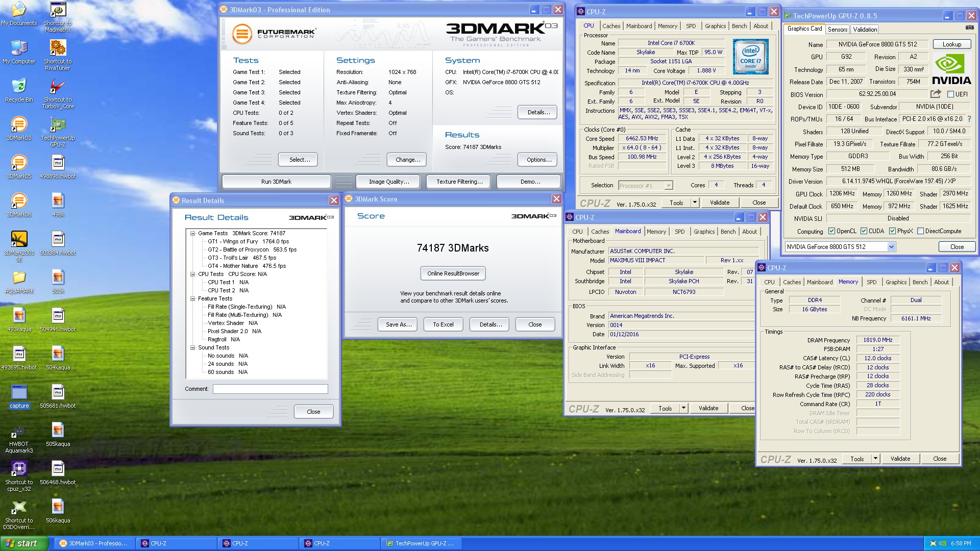Collapse Feature Tests tree node

[x=192, y=298]
